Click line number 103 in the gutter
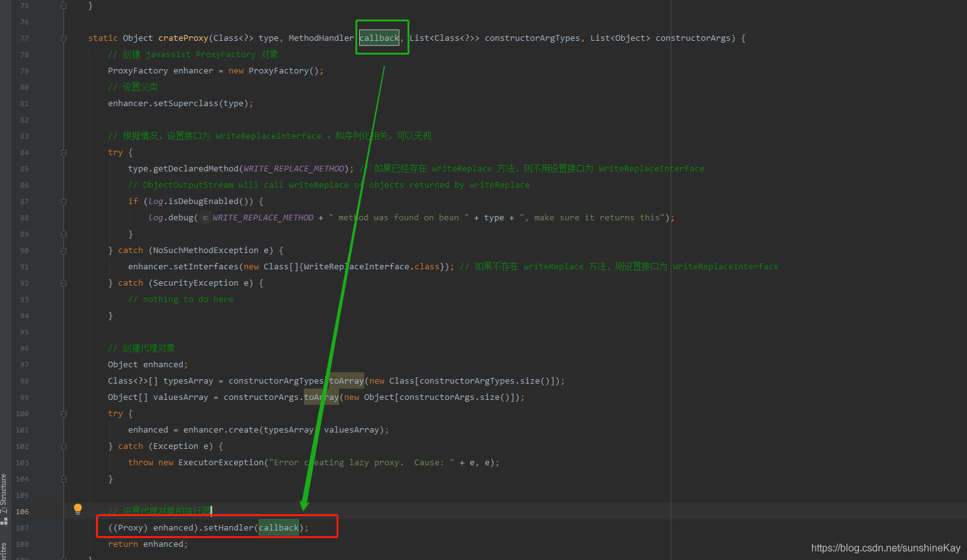Image resolution: width=967 pixels, height=560 pixels. 22,463
